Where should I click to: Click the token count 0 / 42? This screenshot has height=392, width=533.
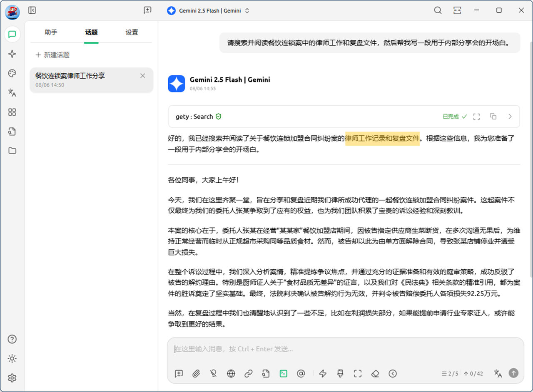473,374
